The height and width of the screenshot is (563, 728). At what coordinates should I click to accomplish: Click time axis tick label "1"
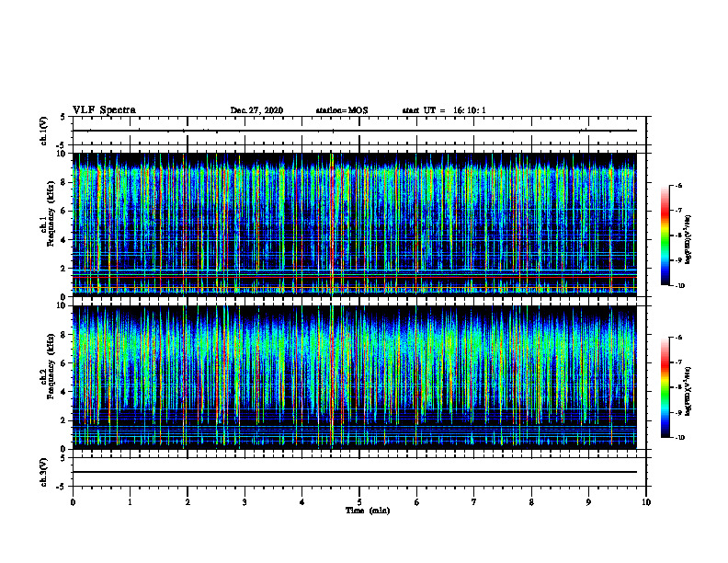[x=130, y=502]
